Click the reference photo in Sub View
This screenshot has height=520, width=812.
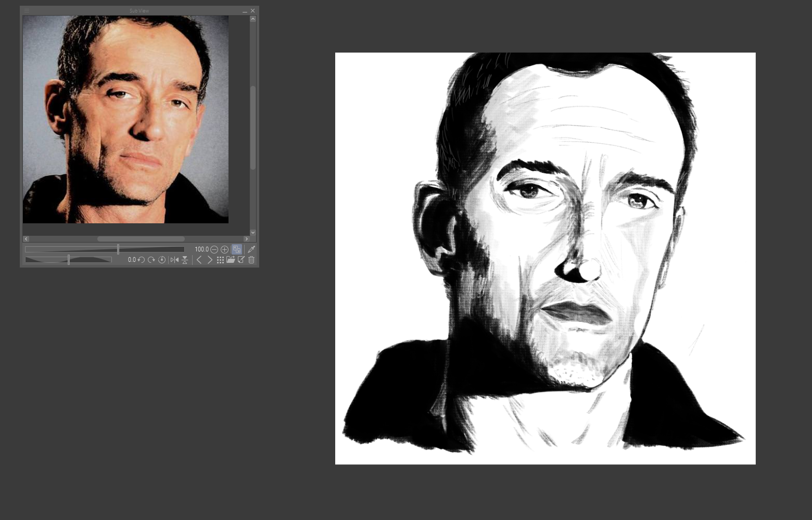pos(125,119)
